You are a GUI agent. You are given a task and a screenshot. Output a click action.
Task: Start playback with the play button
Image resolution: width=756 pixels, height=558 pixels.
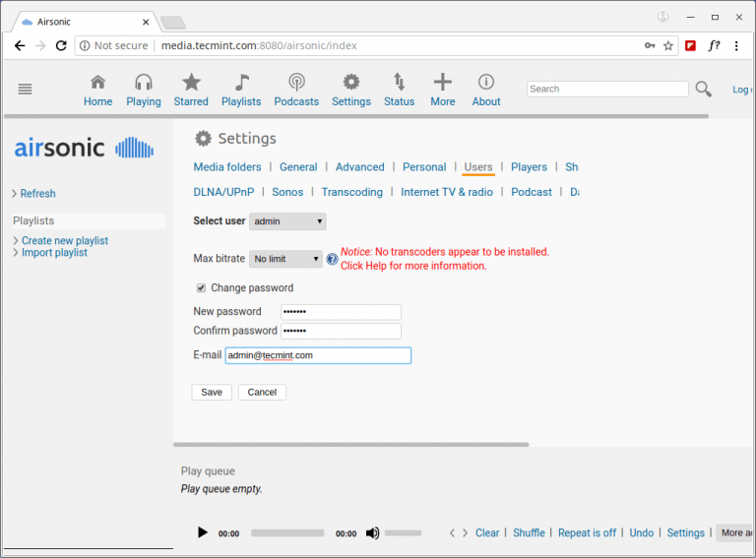203,532
